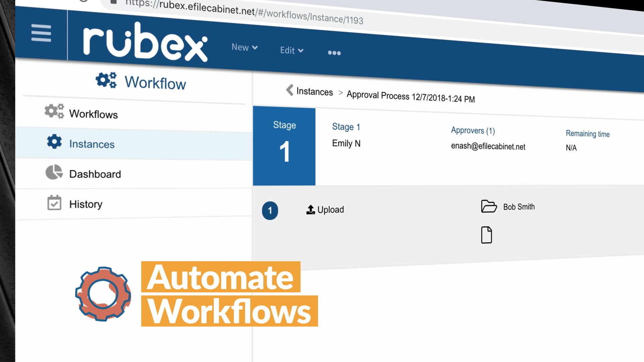Select the blue Stage 1 tile
Image resolution: width=644 pixels, height=362 pixels.
click(284, 146)
